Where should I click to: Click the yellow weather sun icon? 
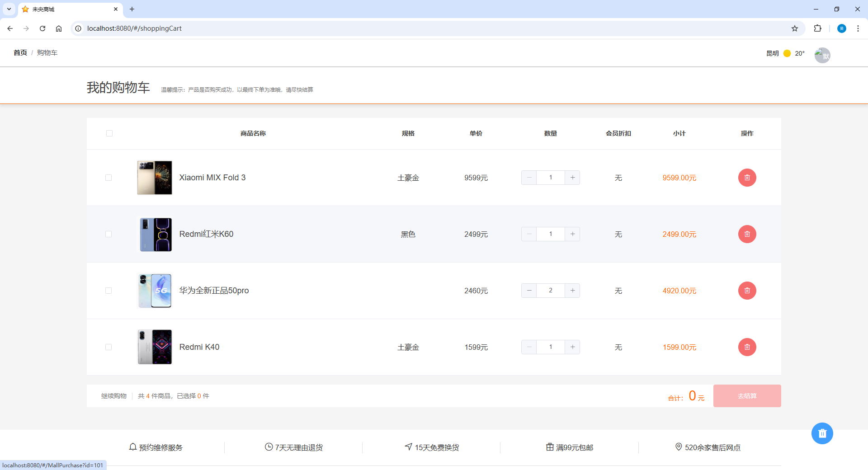coord(787,53)
